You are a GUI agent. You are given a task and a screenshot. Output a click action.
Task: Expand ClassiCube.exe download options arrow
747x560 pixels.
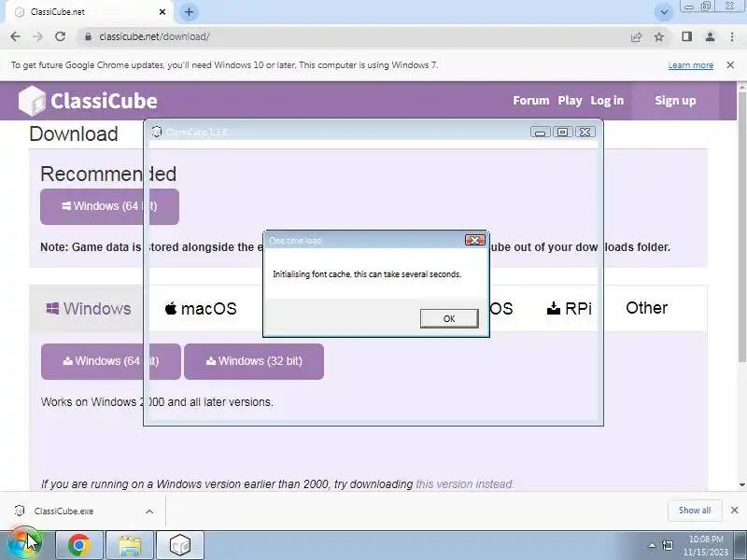coord(149,511)
